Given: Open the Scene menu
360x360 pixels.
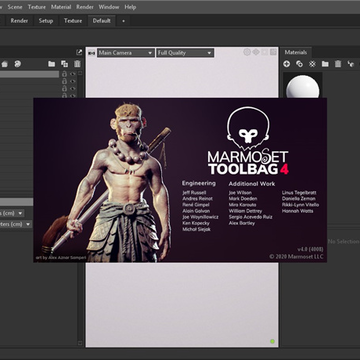Looking at the screenshot, I should point(15,7).
